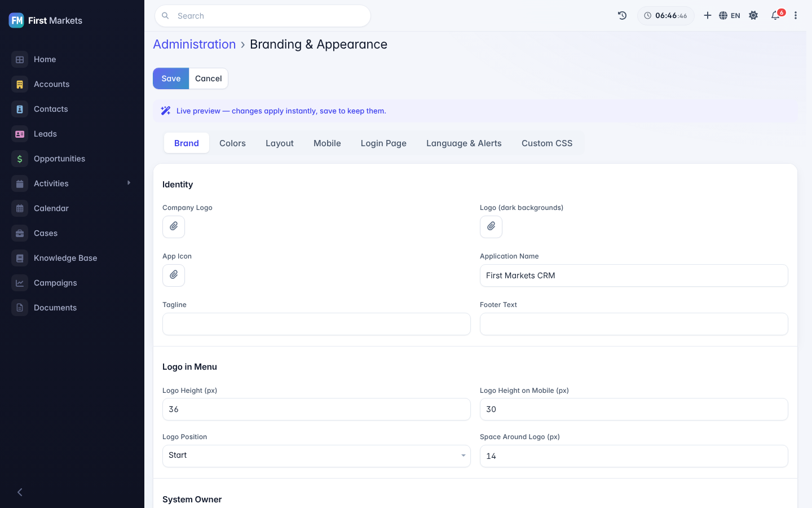The height and width of the screenshot is (508, 812).
Task: Open the Custom CSS tab
Action: [x=547, y=143]
